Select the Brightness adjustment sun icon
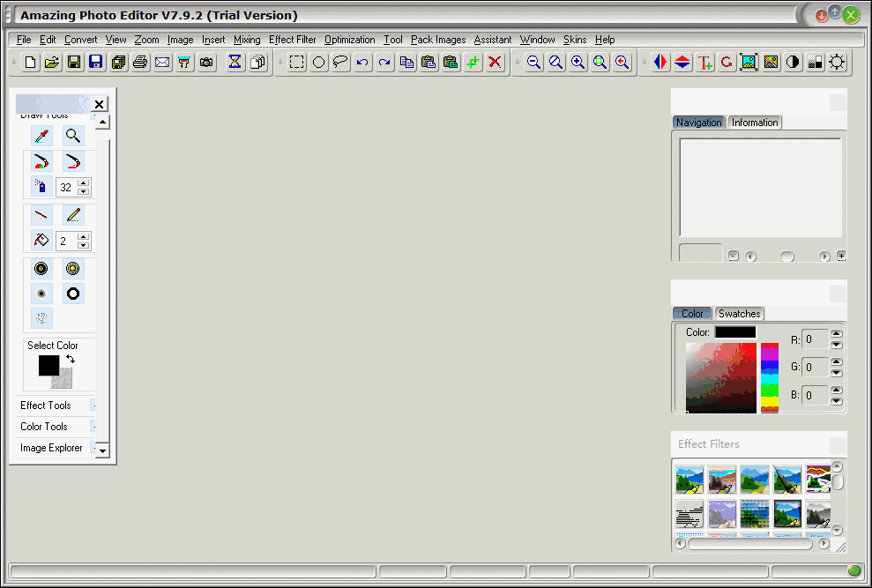 (x=836, y=62)
